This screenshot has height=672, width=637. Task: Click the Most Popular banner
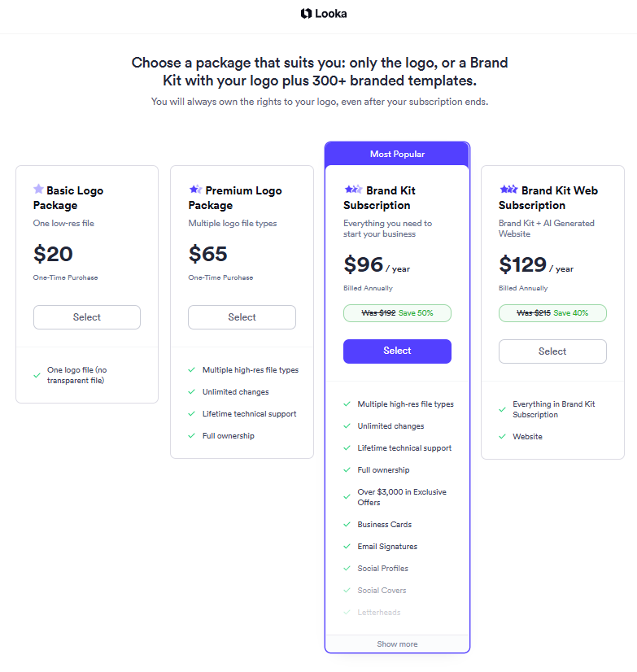point(397,153)
